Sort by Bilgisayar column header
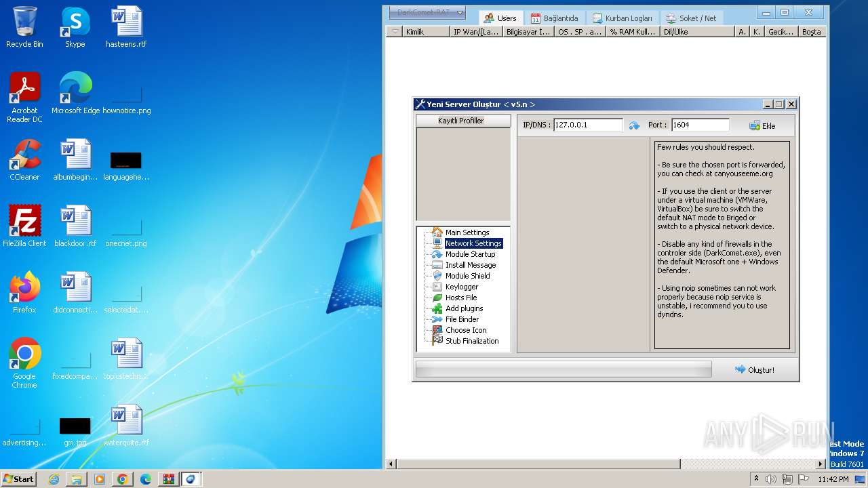The image size is (868, 488). tap(528, 32)
